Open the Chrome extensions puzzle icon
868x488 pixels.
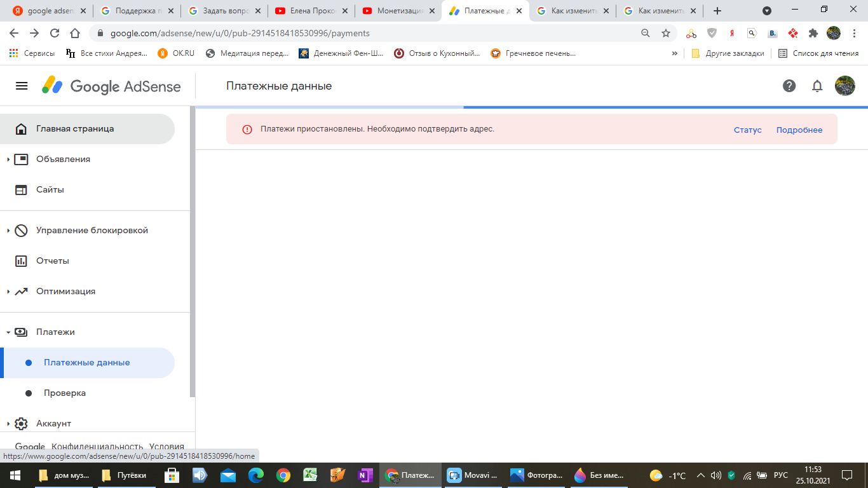(813, 33)
